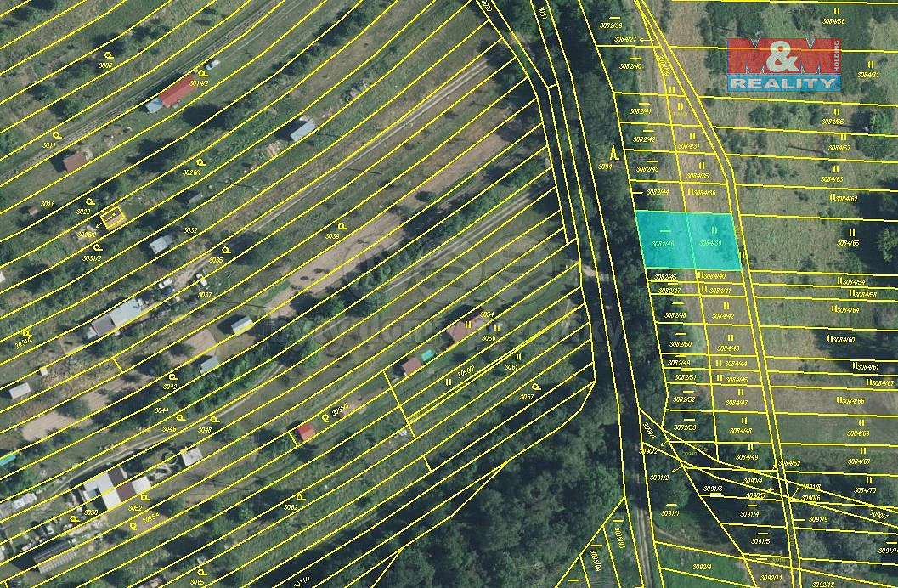Click parcel label 3082/53
This screenshot has width=898, height=588.
[685, 427]
